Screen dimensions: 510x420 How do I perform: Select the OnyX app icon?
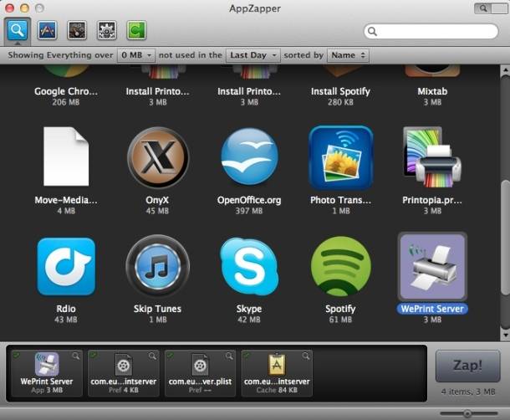(x=158, y=157)
